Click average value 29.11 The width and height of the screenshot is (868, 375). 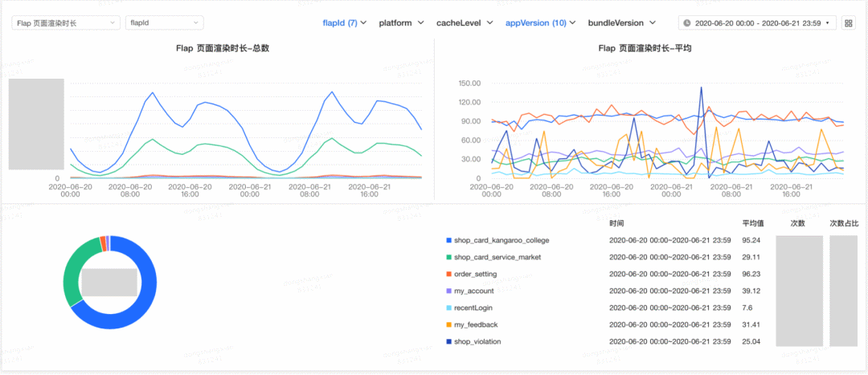[751, 257]
